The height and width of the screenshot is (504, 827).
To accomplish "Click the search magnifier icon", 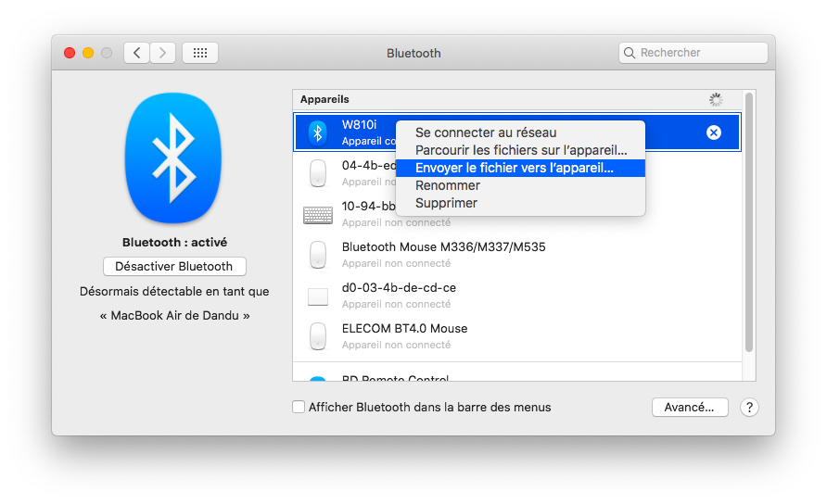I will (x=630, y=53).
